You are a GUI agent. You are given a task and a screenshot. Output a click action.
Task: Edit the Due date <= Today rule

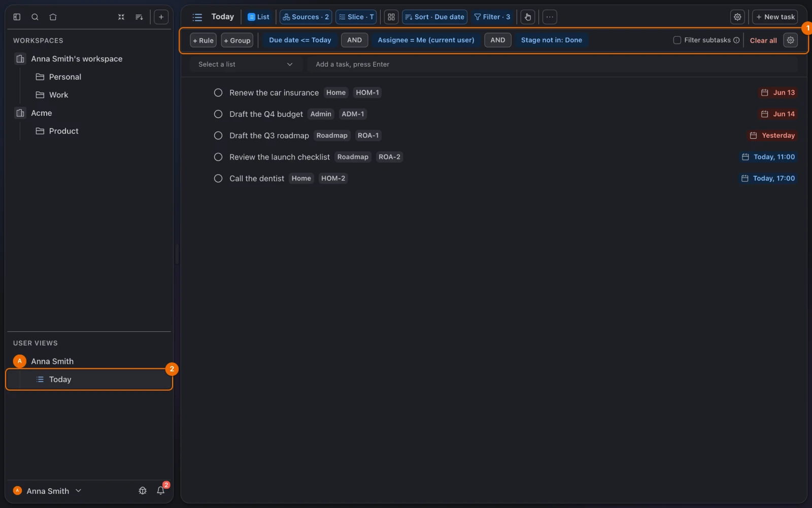[x=300, y=40]
